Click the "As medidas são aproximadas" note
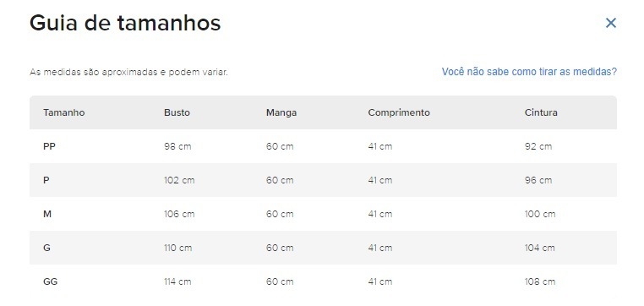 point(128,73)
